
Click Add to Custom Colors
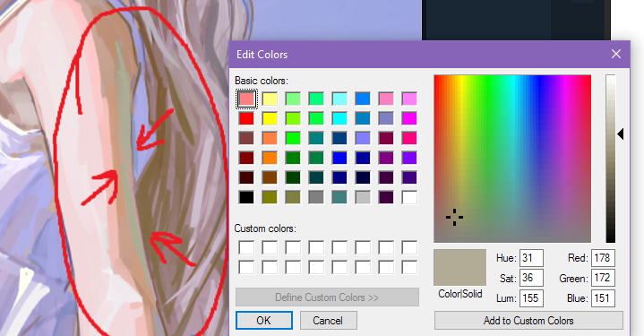[x=528, y=321]
